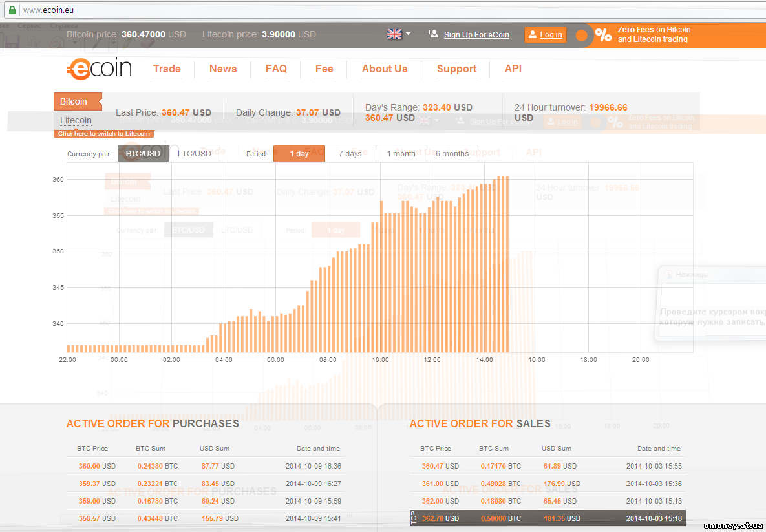Click the eCoin logo

click(100, 69)
